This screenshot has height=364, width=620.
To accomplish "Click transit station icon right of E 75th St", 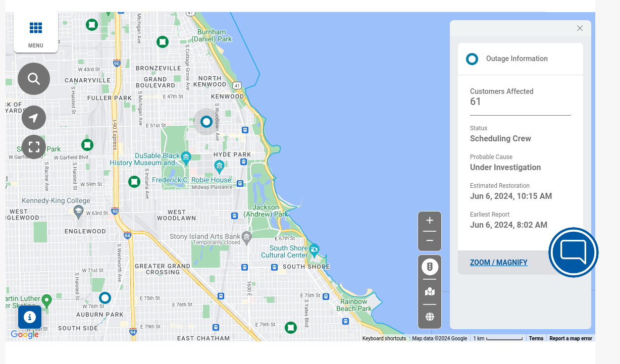I will click(326, 297).
